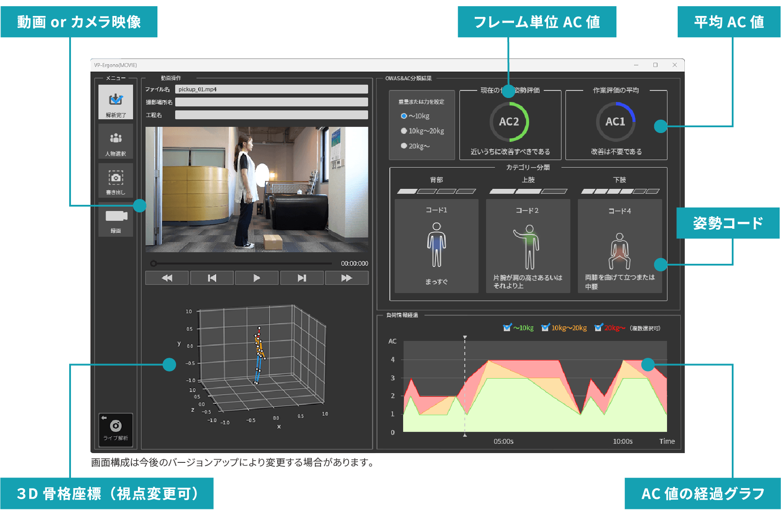Click the 工程名 input field
Screen dimensions: 781x532
point(271,115)
